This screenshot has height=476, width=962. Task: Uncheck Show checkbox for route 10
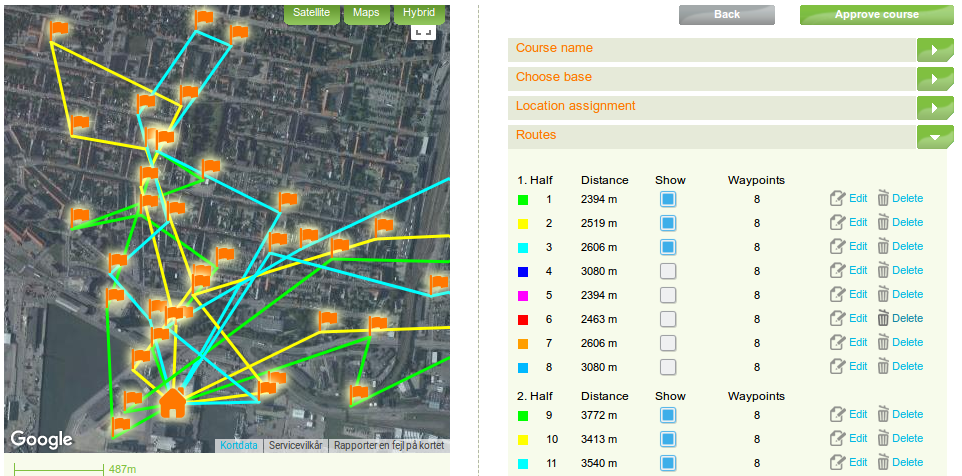click(x=668, y=439)
